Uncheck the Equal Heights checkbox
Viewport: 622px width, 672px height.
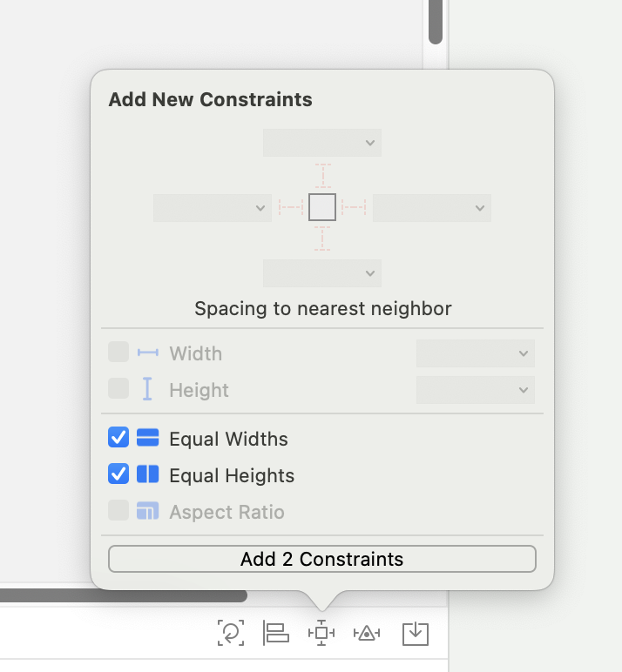(x=118, y=474)
